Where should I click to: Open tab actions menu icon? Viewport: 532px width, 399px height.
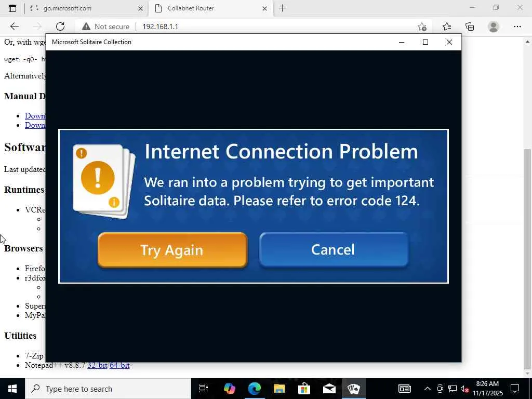click(x=12, y=8)
